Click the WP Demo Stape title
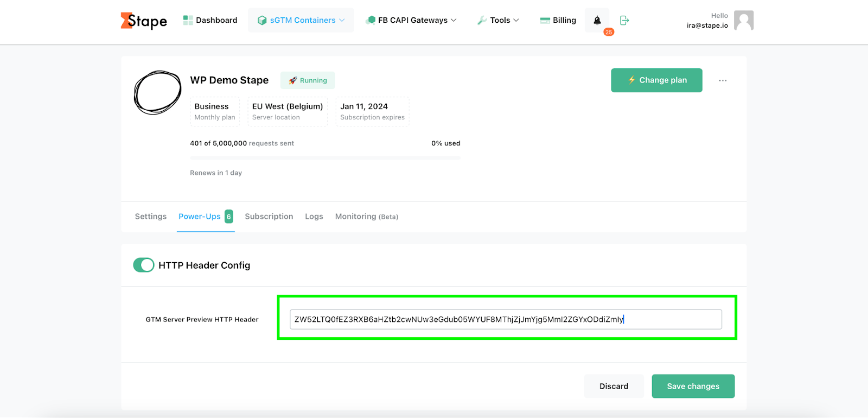This screenshot has height=418, width=868. click(x=229, y=80)
